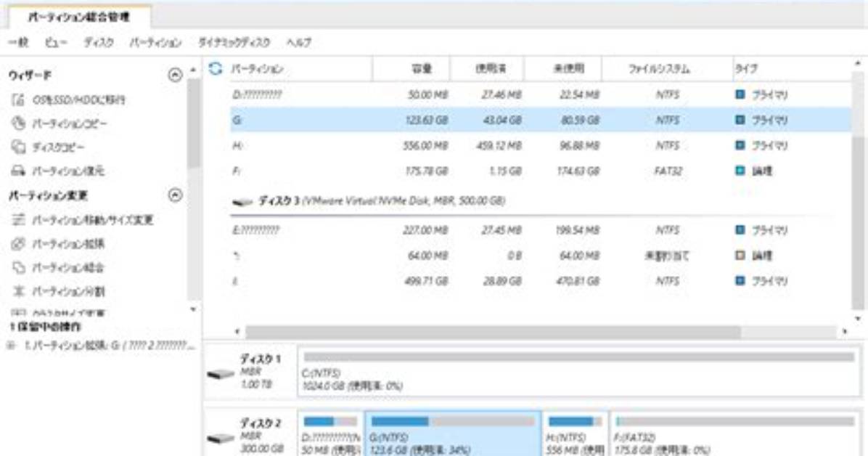868x456 pixels.
Task: Select the E: partition row with 227.00 MB
Action: (x=540, y=230)
